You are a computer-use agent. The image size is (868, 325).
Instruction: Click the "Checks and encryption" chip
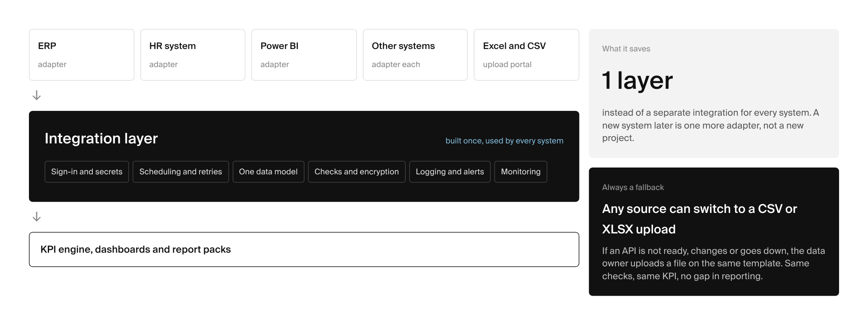click(x=357, y=172)
